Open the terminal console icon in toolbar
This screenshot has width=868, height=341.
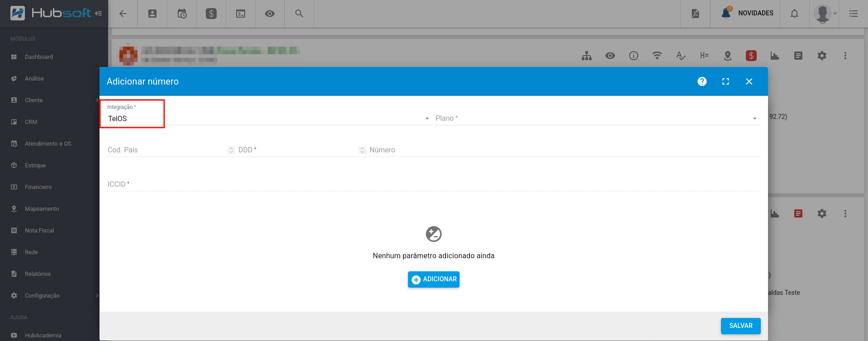pyautogui.click(x=241, y=14)
